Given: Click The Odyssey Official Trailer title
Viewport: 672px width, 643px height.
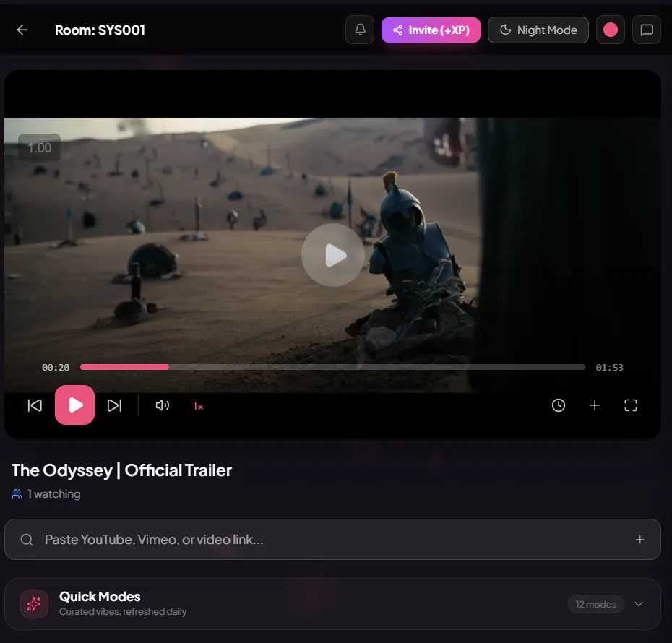Looking at the screenshot, I should pos(121,470).
